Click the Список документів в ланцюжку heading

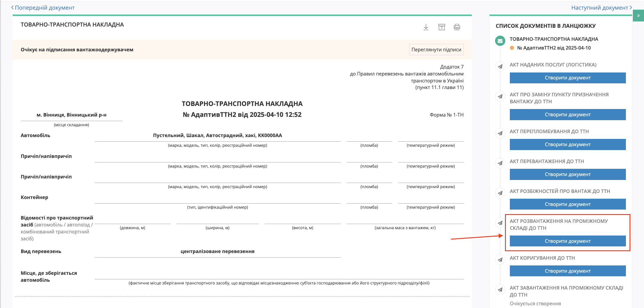[545, 26]
